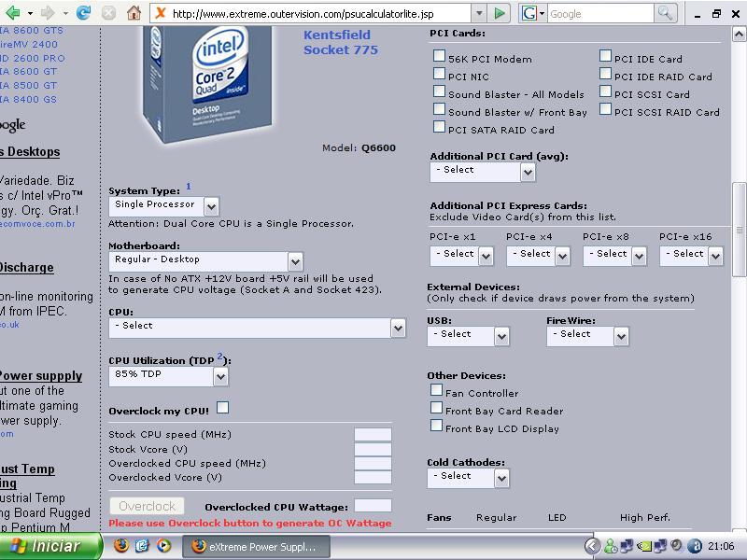Check the 56K PCI Modem box
747x560 pixels.
439,56
